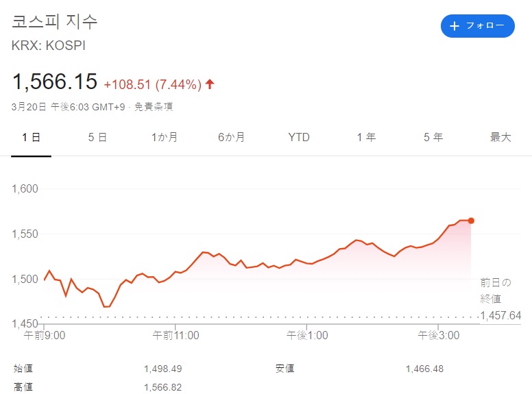Click the 高値 high value 1,566.82
This screenshot has height=394, width=532.
click(163, 388)
